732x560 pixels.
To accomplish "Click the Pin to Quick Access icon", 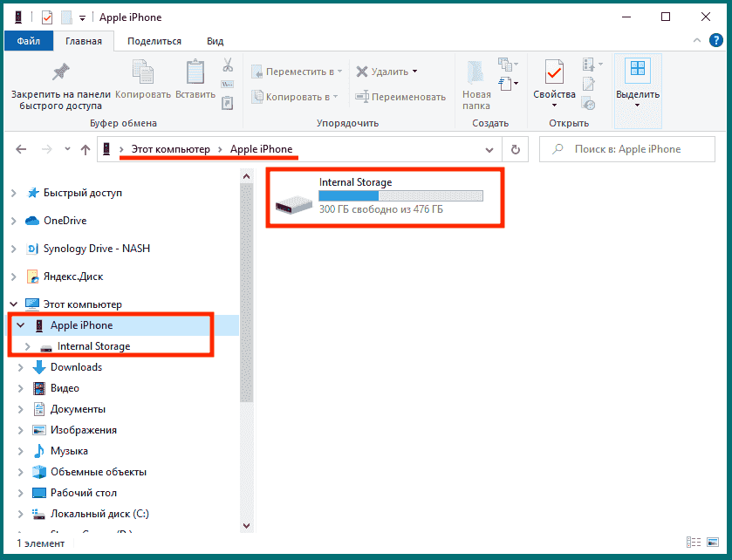I will tap(60, 72).
